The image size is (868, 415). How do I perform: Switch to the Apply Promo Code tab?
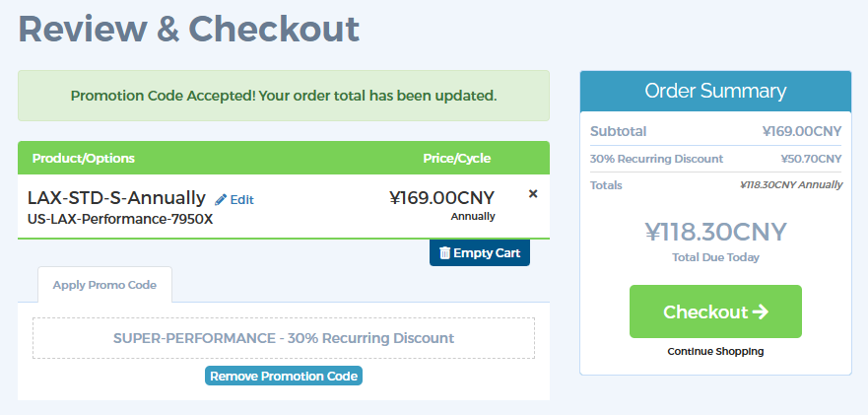coord(104,285)
